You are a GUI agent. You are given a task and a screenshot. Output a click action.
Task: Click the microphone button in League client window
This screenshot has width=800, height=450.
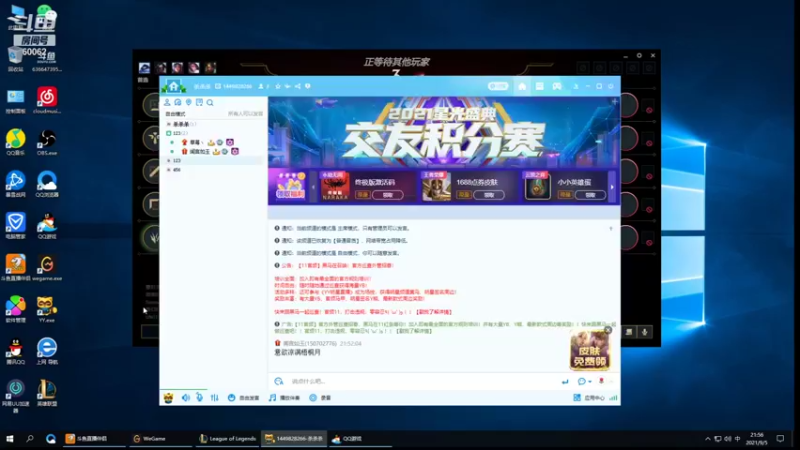coord(645,332)
